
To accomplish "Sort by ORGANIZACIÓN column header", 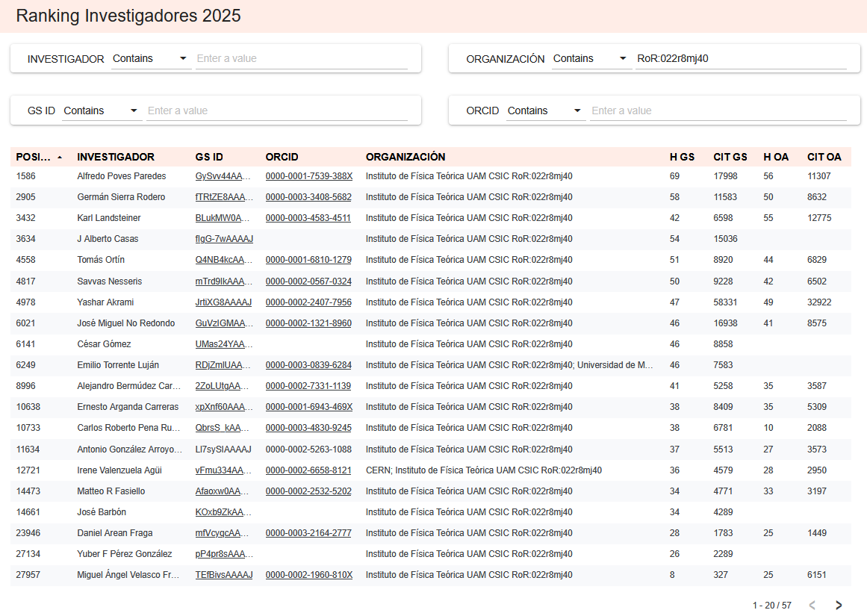I will tap(405, 157).
